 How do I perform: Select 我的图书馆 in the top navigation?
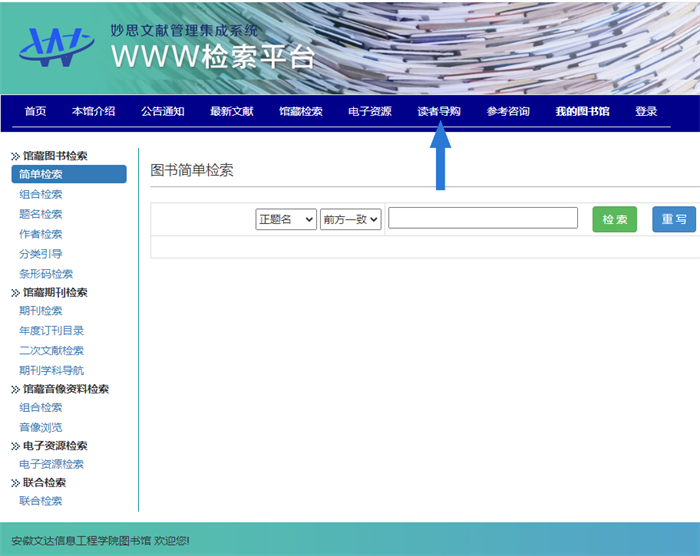pyautogui.click(x=582, y=111)
